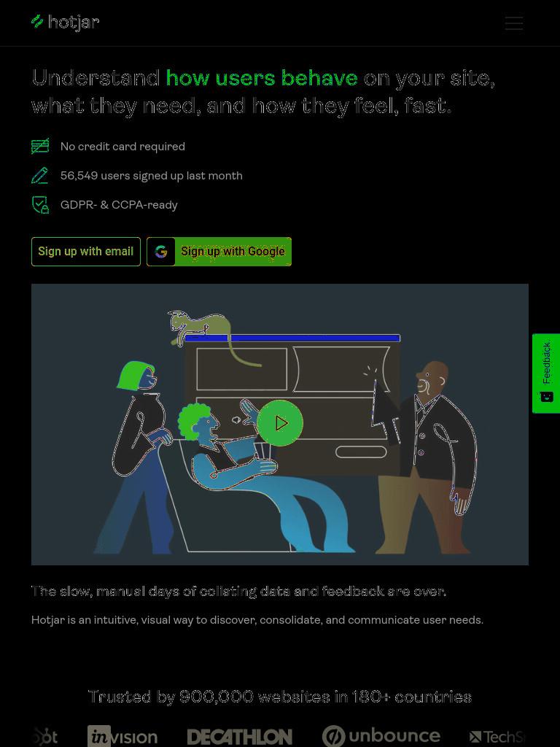The height and width of the screenshot is (747, 560).
Task: Click the crossed-out credit card icon
Action: pyautogui.click(x=40, y=146)
